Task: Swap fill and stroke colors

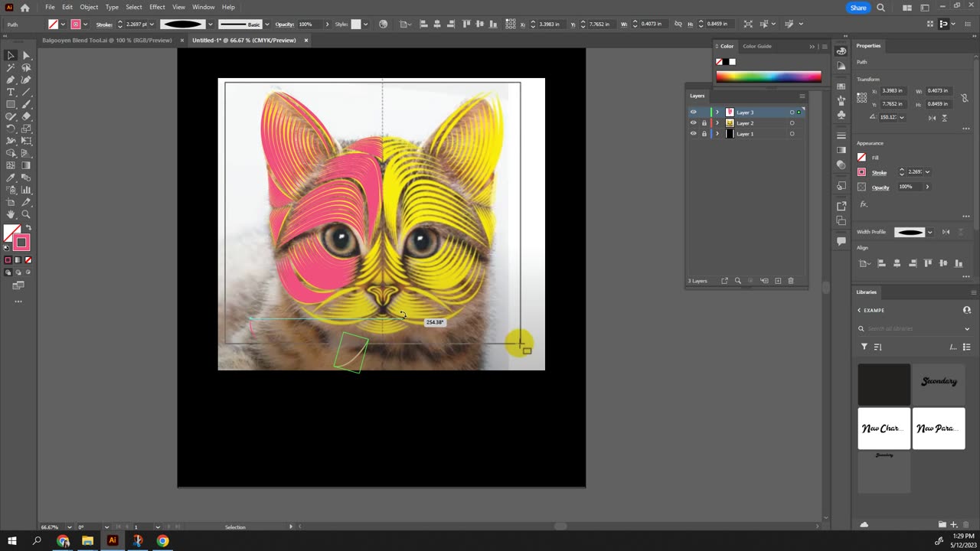Action: 29,228
